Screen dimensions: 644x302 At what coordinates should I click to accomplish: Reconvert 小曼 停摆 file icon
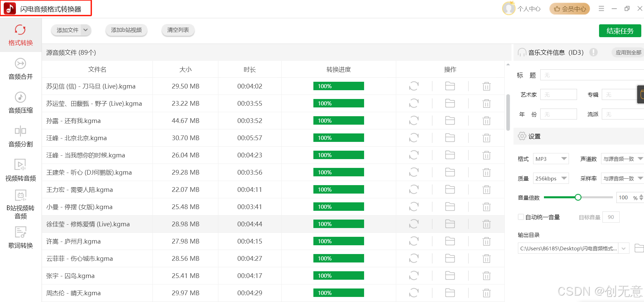414,207
